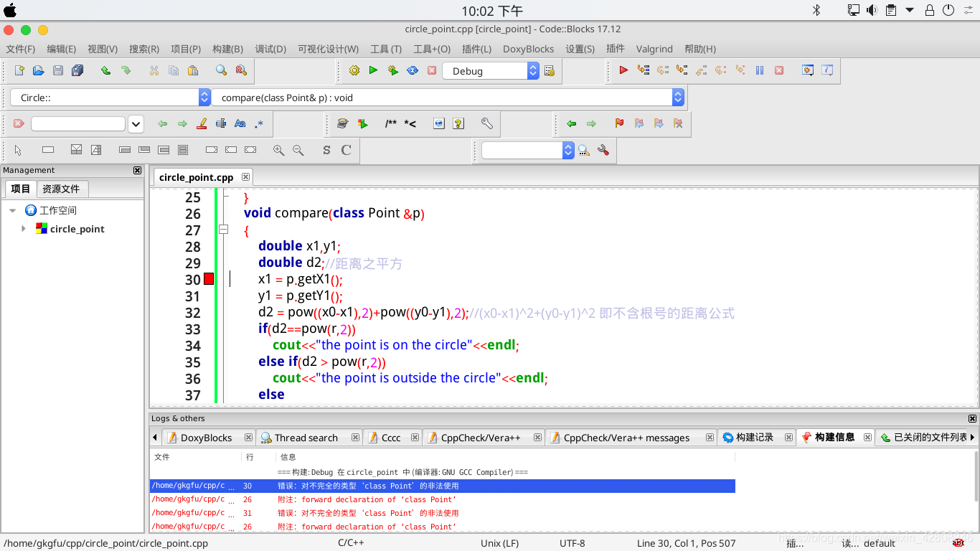Open debugging windows icon
The image size is (980, 551).
(x=808, y=70)
